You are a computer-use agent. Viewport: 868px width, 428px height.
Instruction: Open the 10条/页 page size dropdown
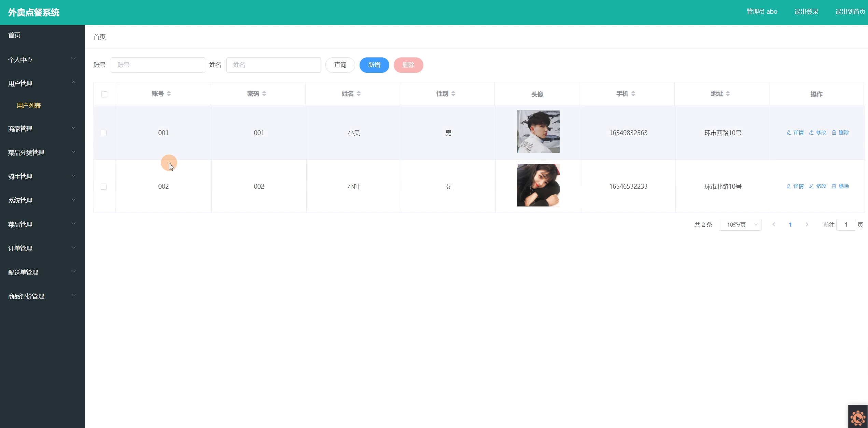point(740,225)
